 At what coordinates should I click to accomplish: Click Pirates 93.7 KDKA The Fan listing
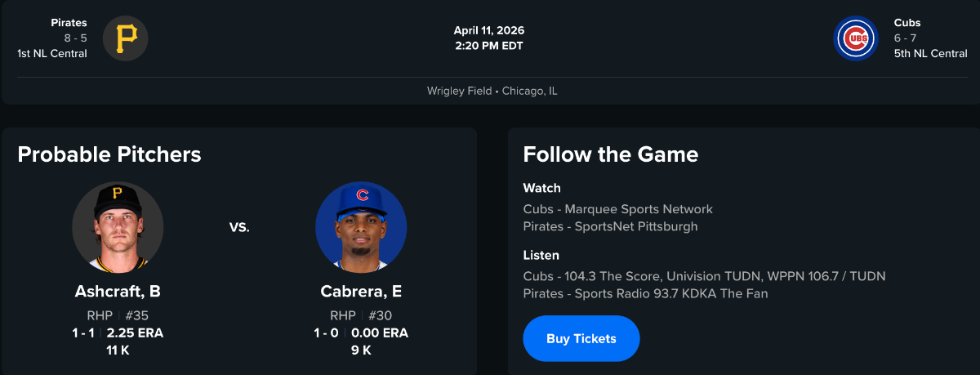(x=645, y=293)
